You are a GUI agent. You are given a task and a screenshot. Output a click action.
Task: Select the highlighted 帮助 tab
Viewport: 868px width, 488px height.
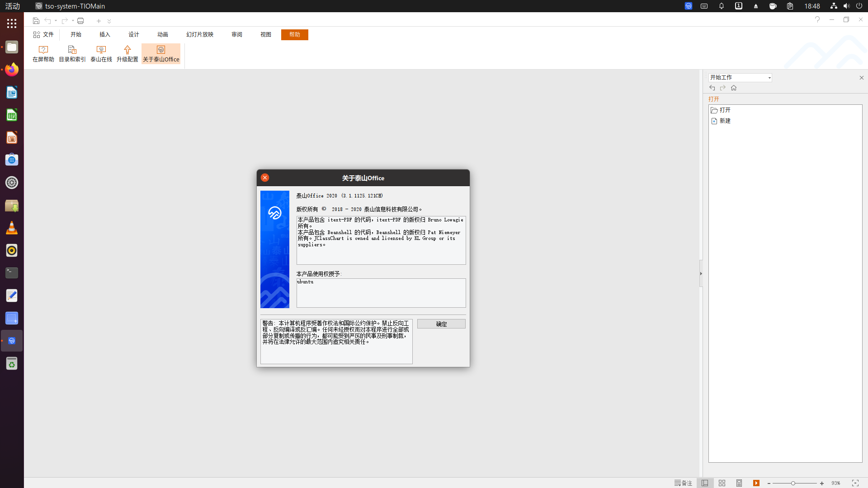tap(295, 34)
